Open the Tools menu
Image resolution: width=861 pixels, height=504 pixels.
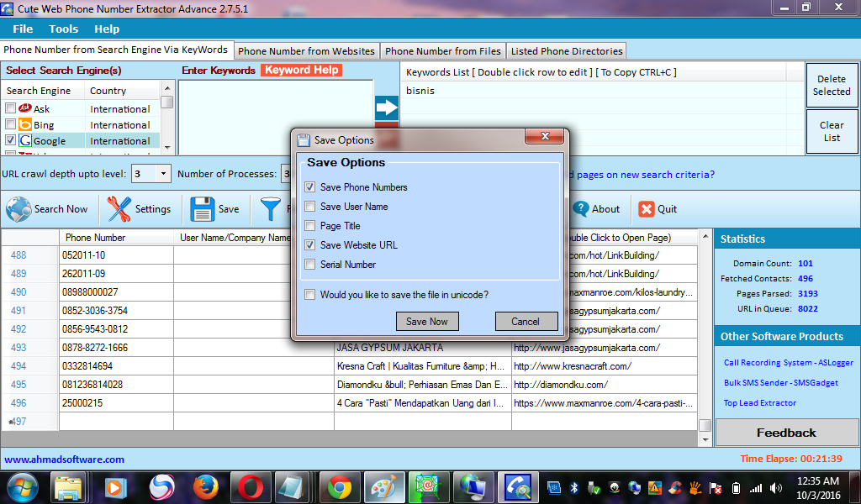[x=63, y=29]
